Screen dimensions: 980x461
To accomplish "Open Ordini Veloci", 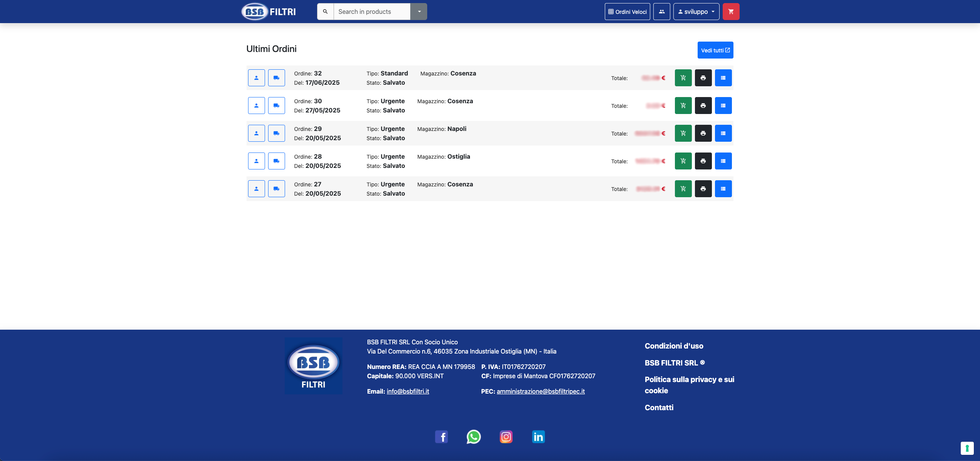I will pos(627,12).
